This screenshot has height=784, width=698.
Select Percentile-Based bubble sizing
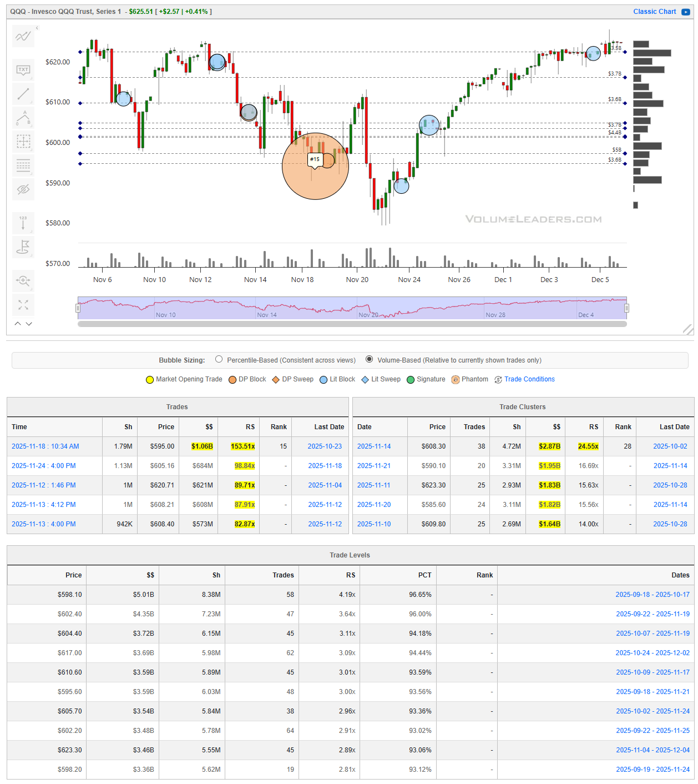(x=219, y=359)
